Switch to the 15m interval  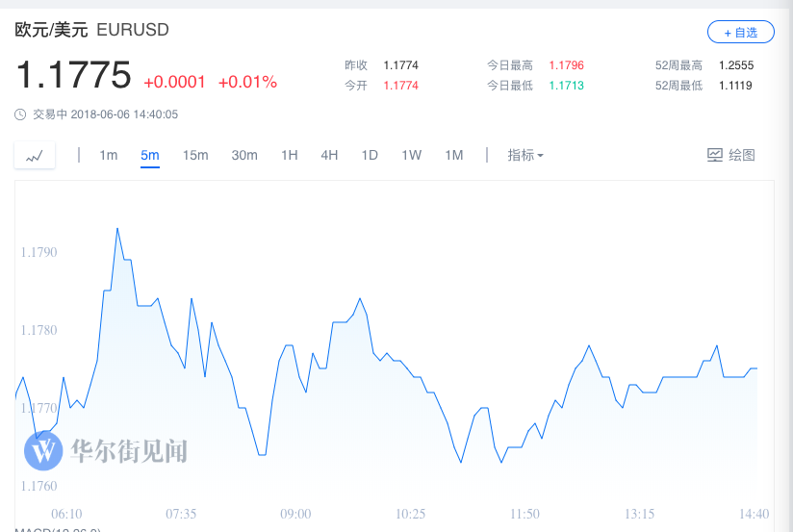[x=195, y=155]
